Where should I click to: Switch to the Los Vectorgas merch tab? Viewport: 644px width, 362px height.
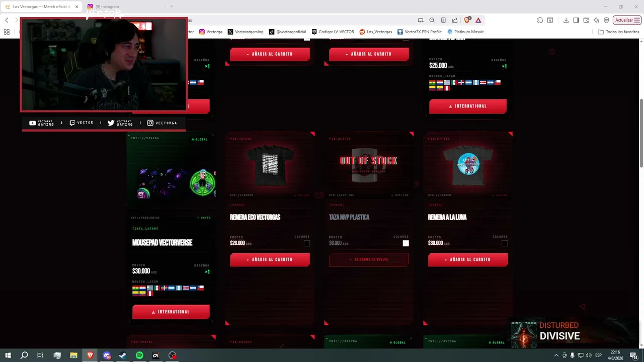pyautogui.click(x=41, y=7)
